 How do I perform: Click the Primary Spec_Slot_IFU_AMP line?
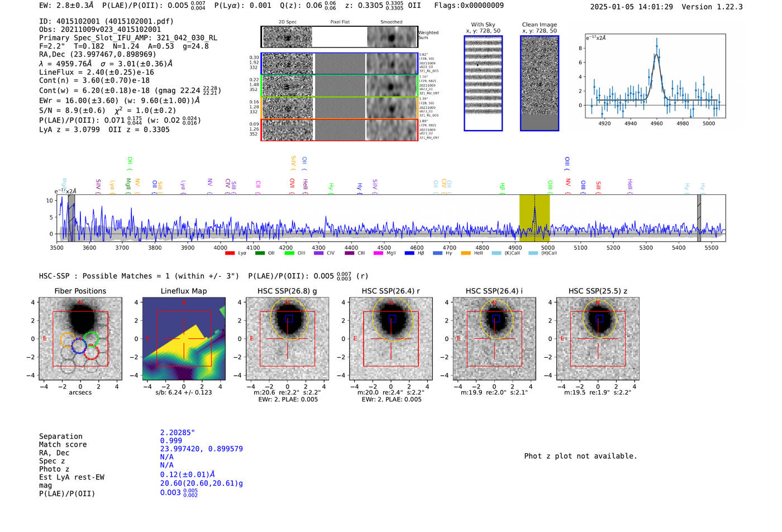(x=128, y=38)
